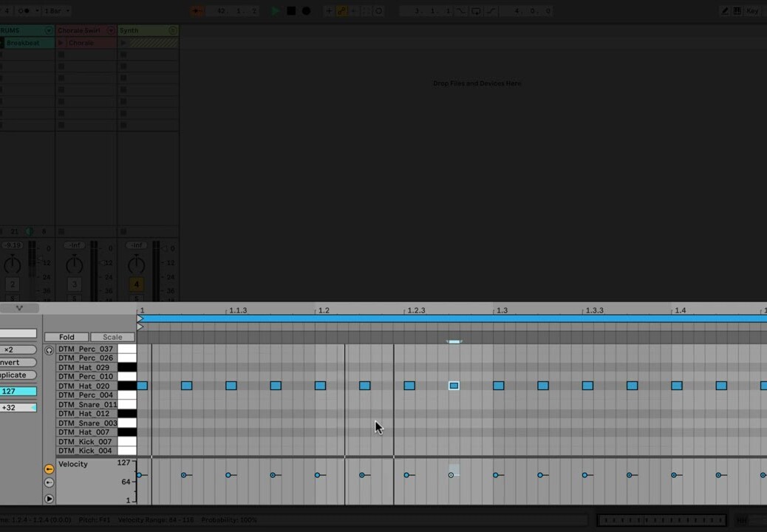Toggle the Fold button in the note editor
Image resolution: width=767 pixels, height=532 pixels.
(67, 337)
